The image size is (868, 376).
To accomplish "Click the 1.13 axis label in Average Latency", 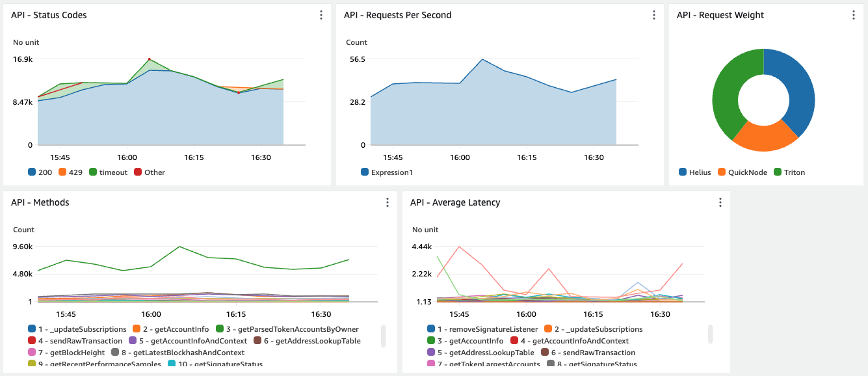I will 424,301.
